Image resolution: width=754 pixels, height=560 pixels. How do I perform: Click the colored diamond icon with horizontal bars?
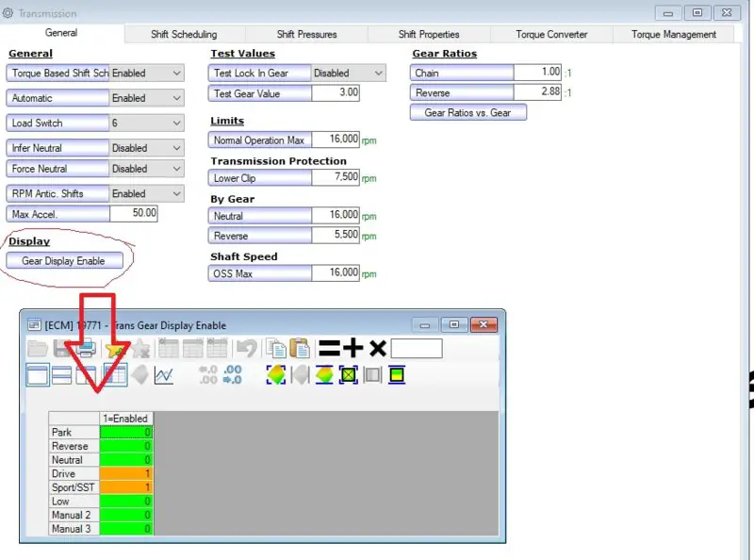point(324,375)
